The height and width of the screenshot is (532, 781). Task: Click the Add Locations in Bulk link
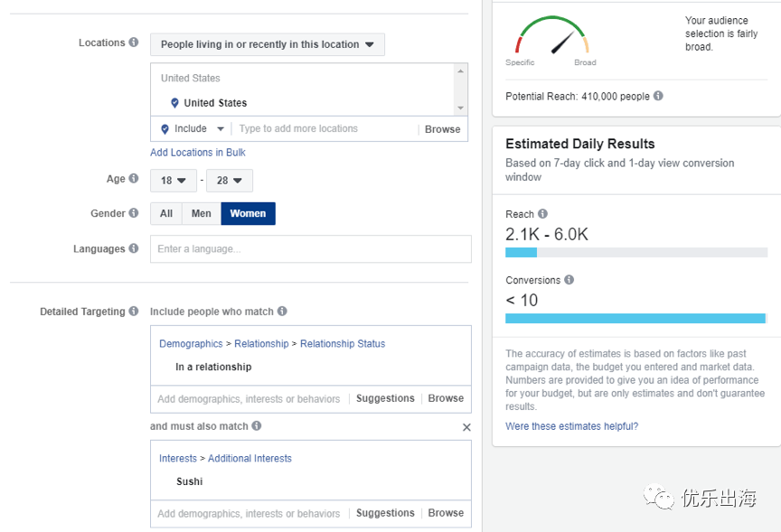[197, 153]
